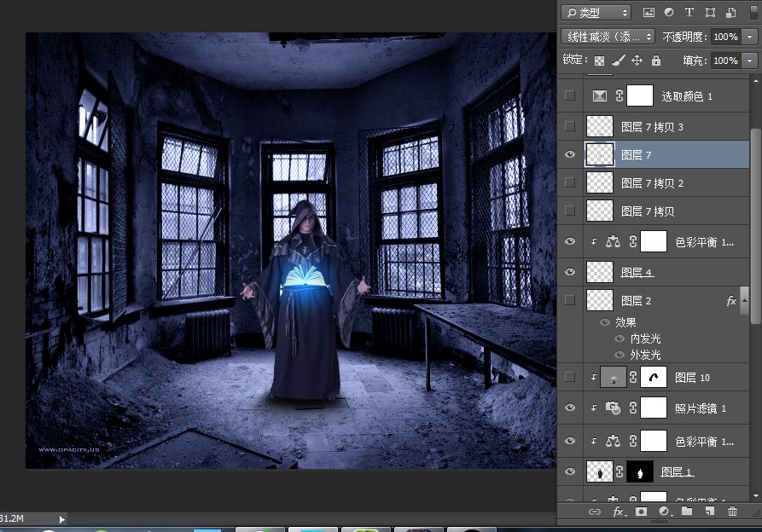
Task: Filter layers by pixel image type
Action: click(x=649, y=13)
